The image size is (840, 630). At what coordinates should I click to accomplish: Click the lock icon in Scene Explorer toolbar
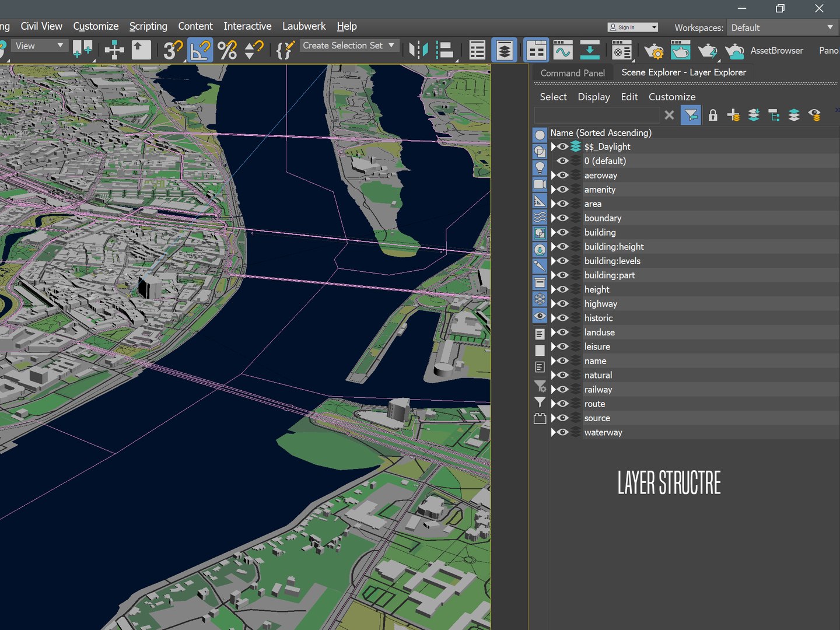[x=713, y=115]
